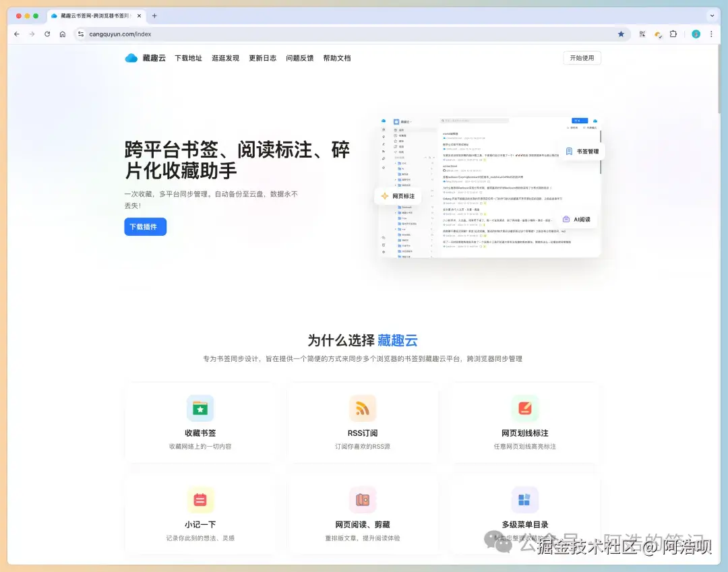
Task: Click the browser forward arrow
Action: coord(32,34)
